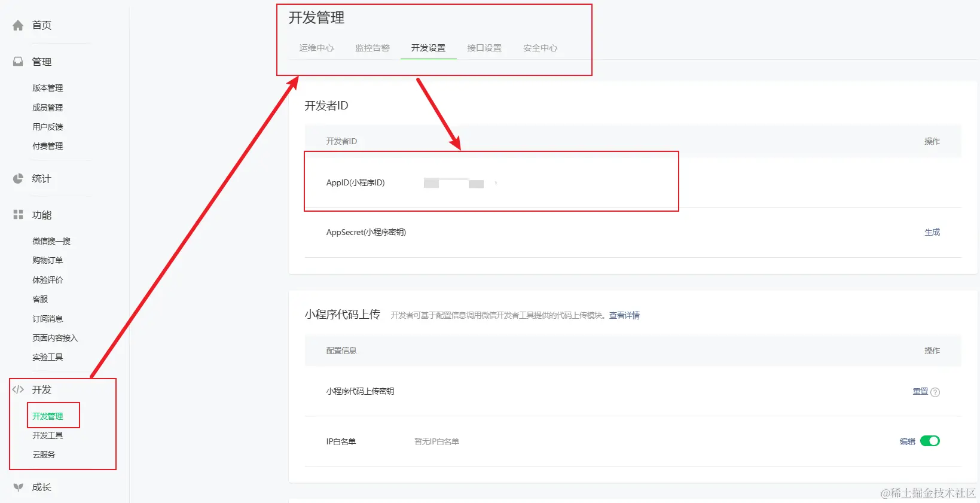This screenshot has width=980, height=503.
Task: Click the help question mark next to 重置
Action: coord(935,392)
